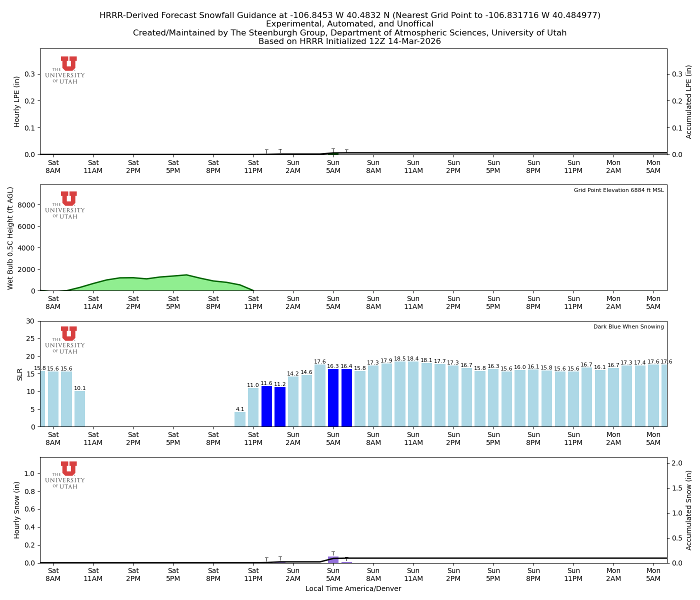700x600 pixels.
Task: Expand the Dark Blue When Snowing legend note
Action: tap(628, 326)
